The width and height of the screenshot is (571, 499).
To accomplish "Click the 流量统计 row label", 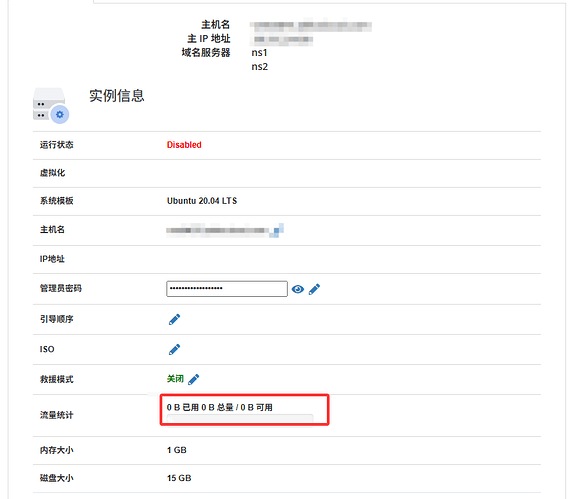I will (x=56, y=415).
